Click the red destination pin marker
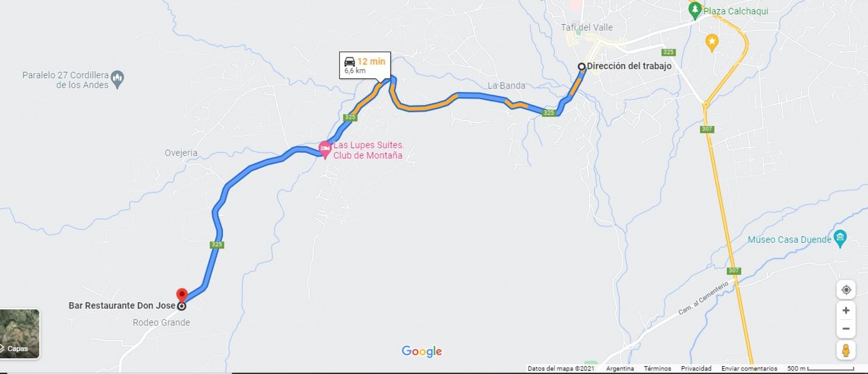Image resolution: width=868 pixels, height=374 pixels. (x=181, y=295)
